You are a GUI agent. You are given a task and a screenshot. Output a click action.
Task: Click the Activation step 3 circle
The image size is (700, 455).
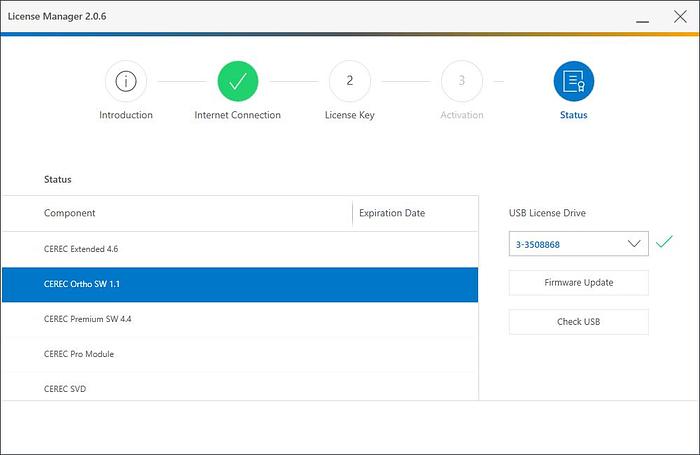point(461,82)
